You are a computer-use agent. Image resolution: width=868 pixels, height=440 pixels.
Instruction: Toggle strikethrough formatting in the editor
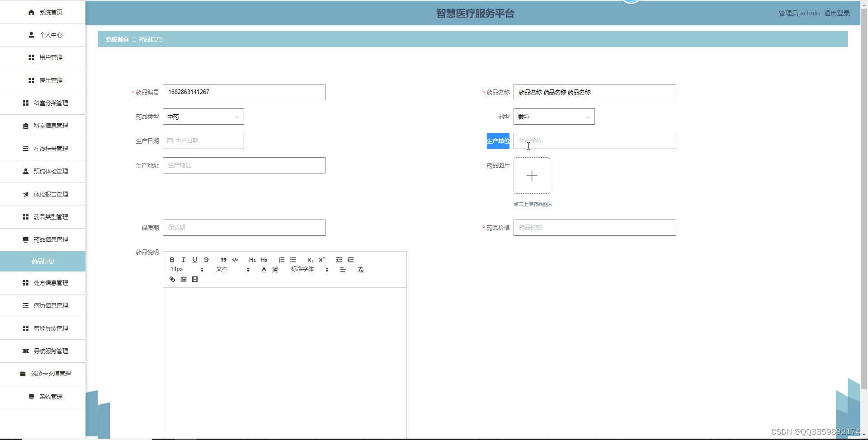coord(206,260)
